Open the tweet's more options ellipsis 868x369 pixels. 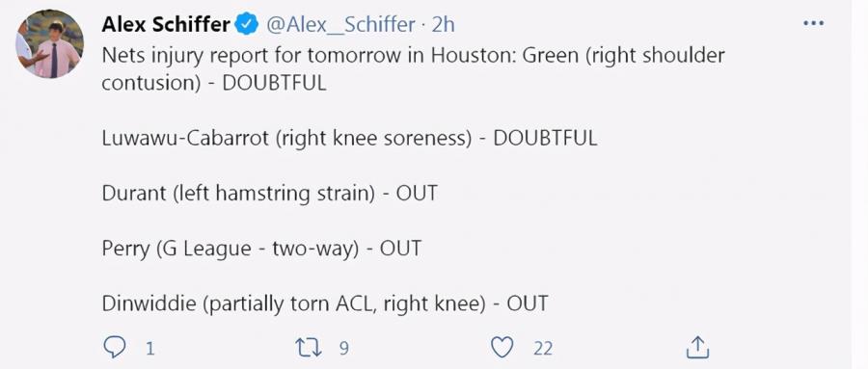click(813, 24)
